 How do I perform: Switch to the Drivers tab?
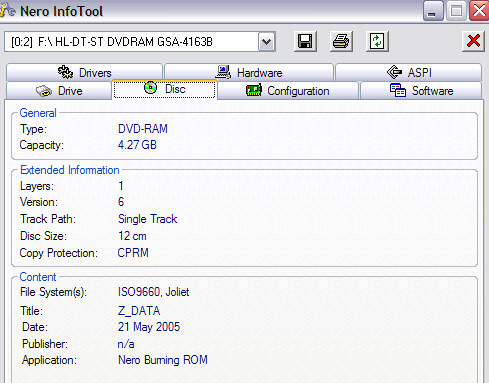point(84,72)
